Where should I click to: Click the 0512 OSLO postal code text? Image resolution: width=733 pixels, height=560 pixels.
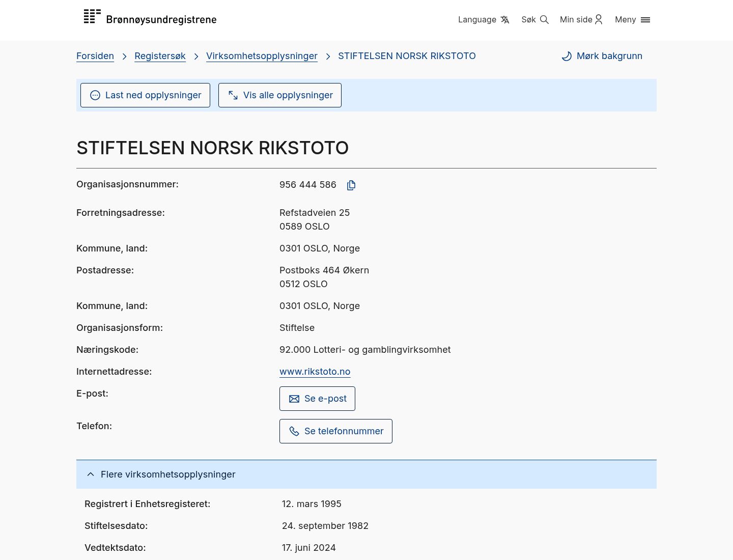tap(303, 284)
